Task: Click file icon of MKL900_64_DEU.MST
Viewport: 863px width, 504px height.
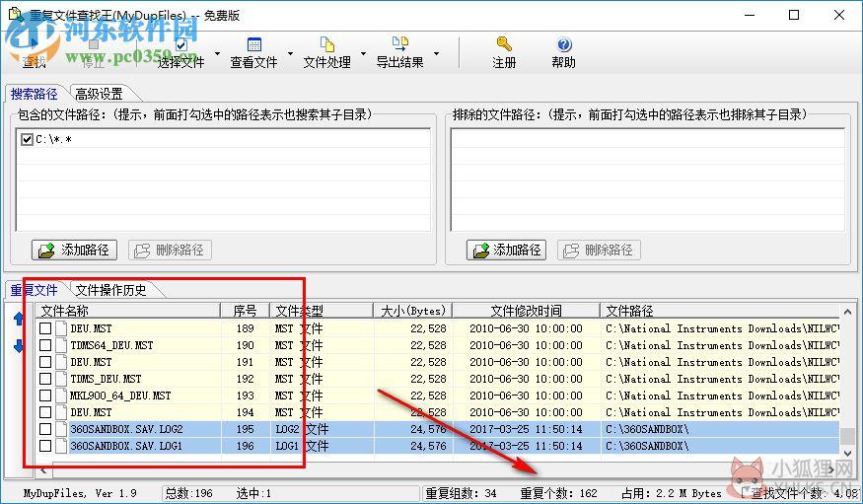Action: (x=60, y=396)
